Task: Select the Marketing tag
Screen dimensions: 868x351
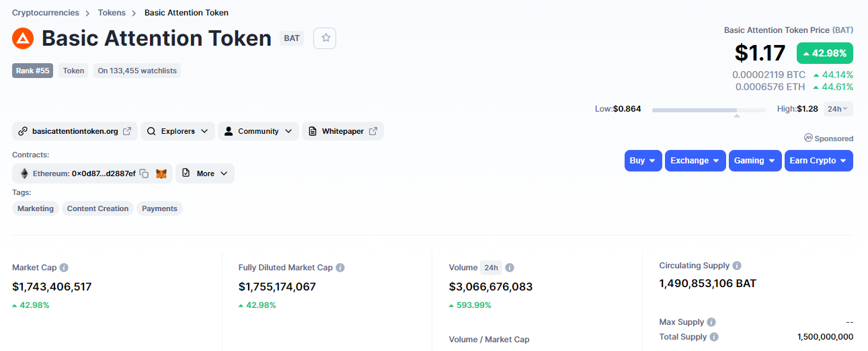Action: coord(36,208)
